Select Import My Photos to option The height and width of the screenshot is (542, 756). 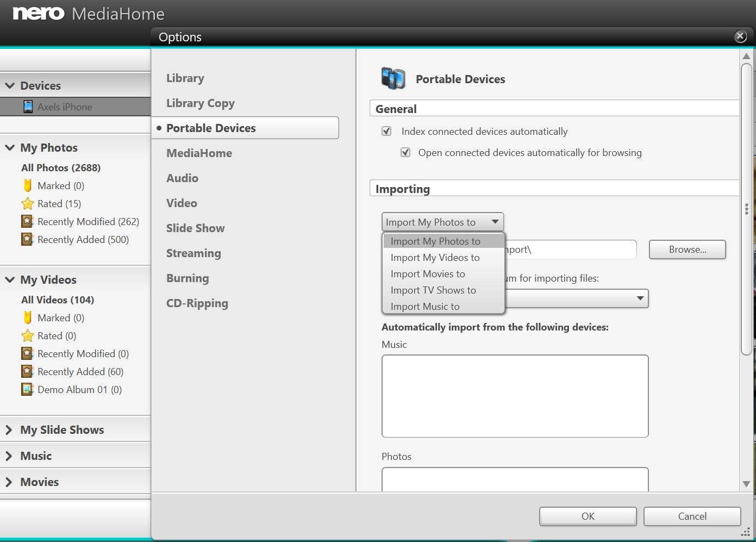pos(443,241)
